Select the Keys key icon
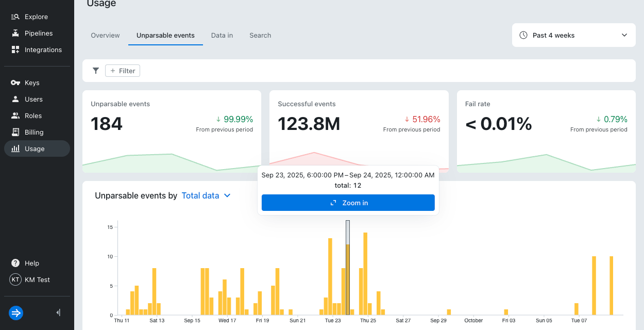 (x=15, y=83)
